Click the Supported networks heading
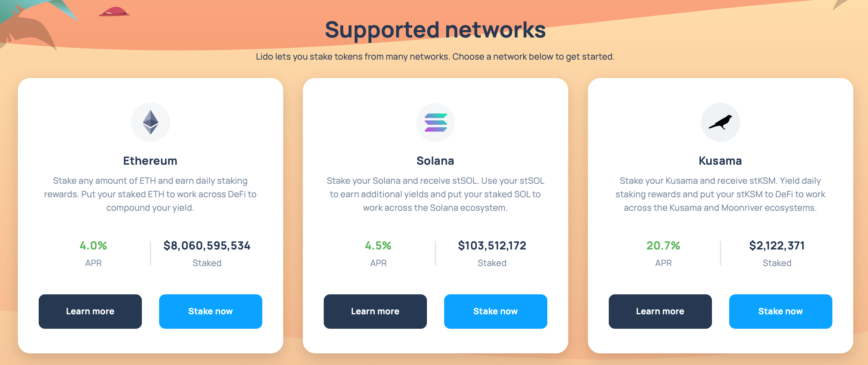The image size is (868, 365). pyautogui.click(x=435, y=30)
